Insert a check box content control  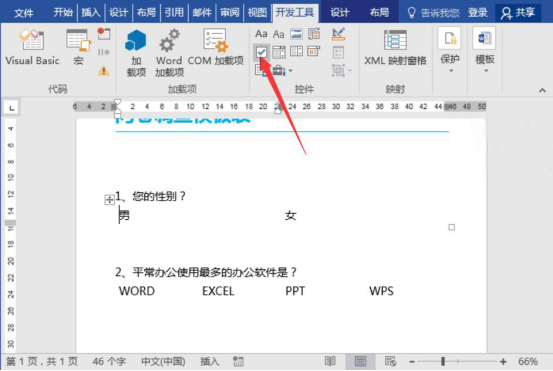click(x=261, y=52)
